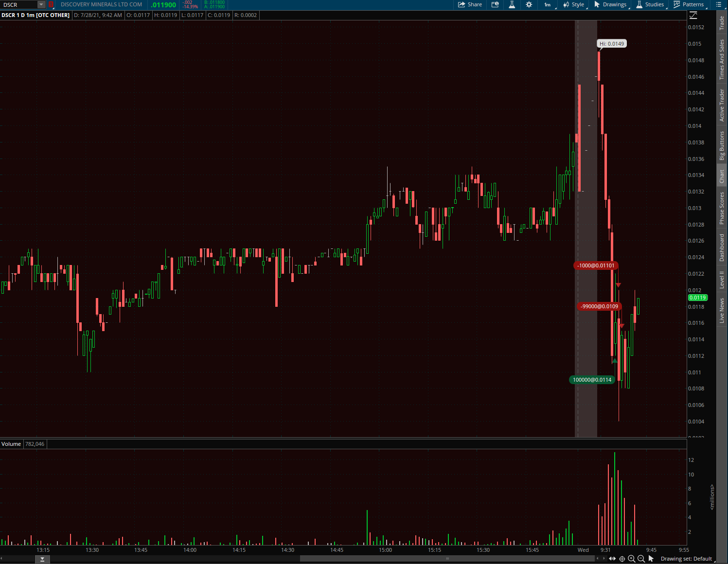Open the Style menu
Screen dimensions: 728x564
click(x=574, y=5)
